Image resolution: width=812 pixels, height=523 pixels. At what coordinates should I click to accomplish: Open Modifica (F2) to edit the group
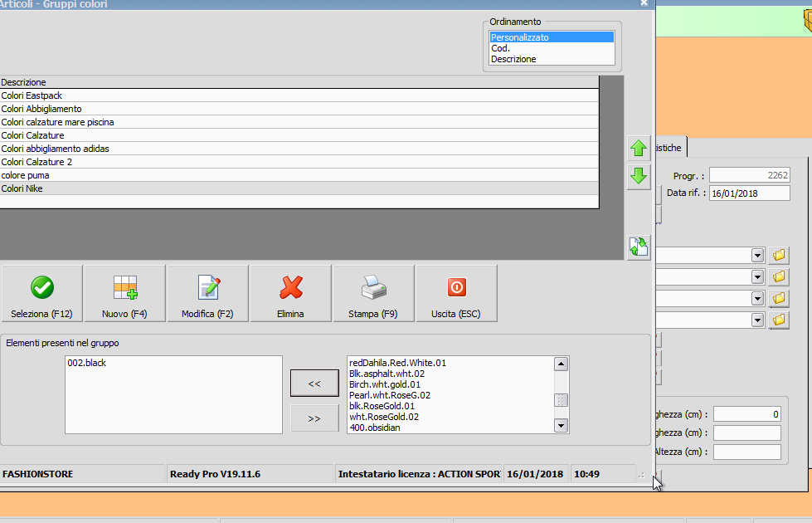[x=207, y=293]
